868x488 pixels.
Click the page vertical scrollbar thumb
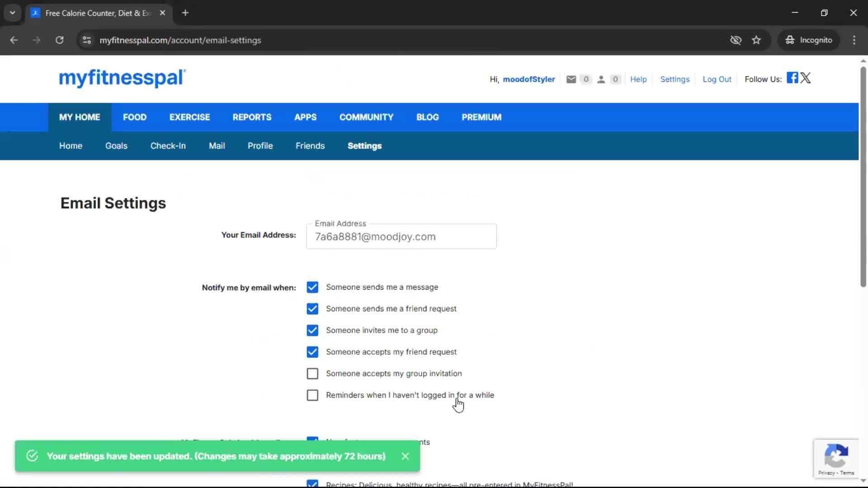pyautogui.click(x=863, y=176)
